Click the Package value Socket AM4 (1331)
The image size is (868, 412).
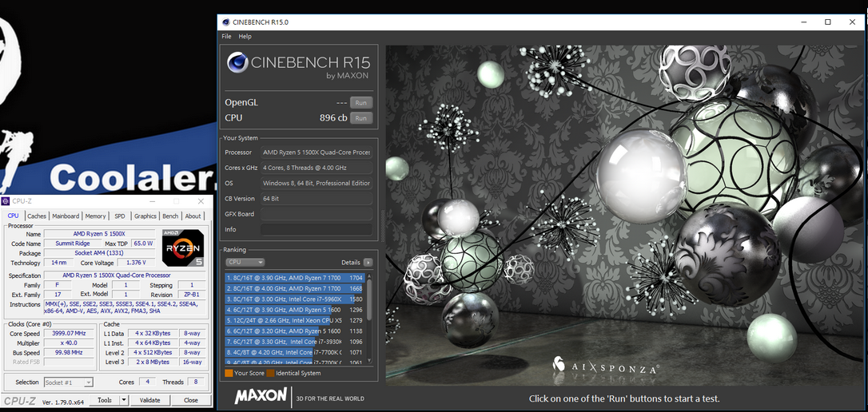(100, 253)
